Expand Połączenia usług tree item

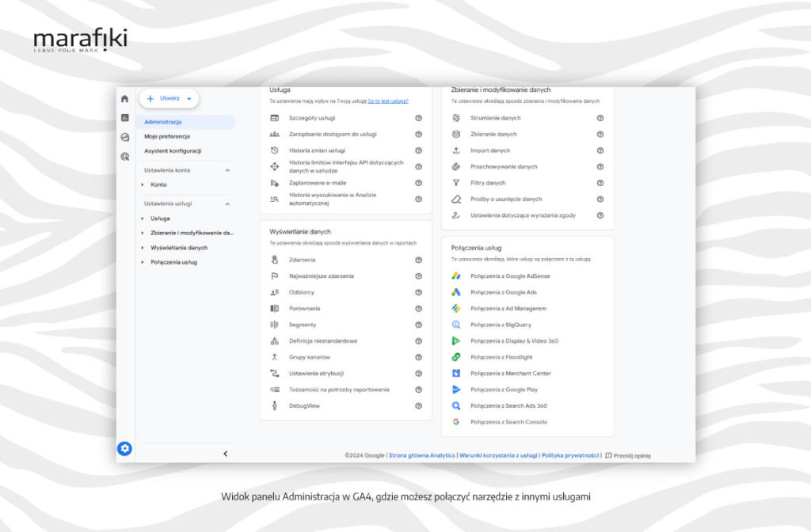(x=143, y=262)
